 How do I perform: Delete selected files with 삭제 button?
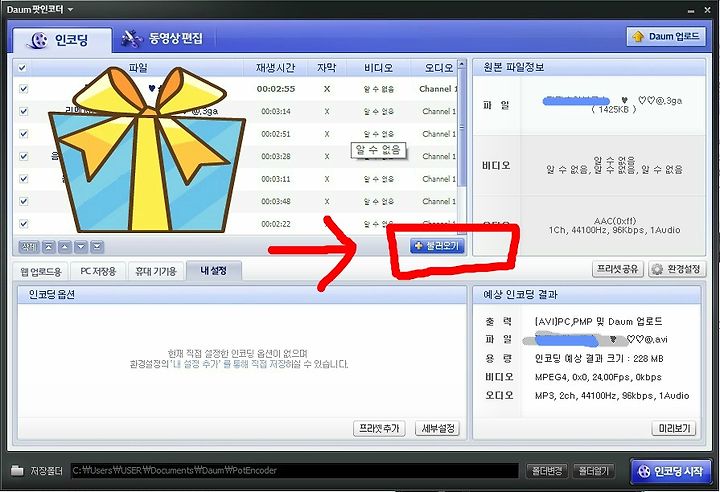pyautogui.click(x=29, y=247)
